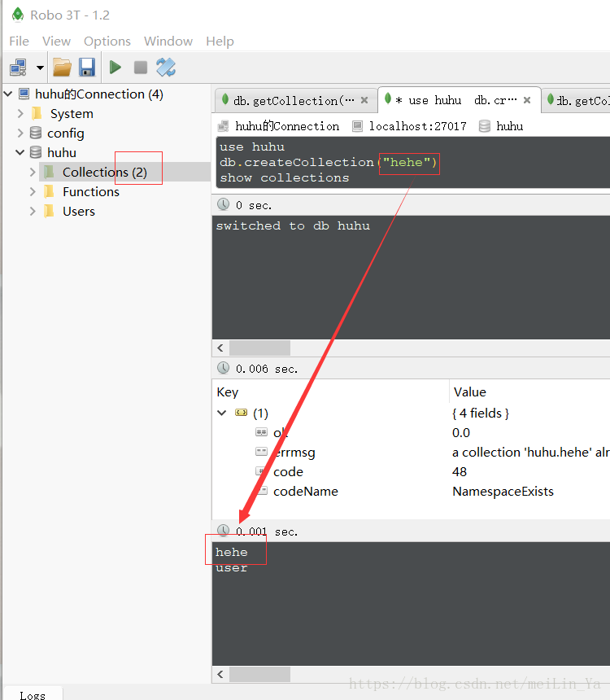The width and height of the screenshot is (610, 700).
Task: Open the Options menu
Action: (107, 41)
